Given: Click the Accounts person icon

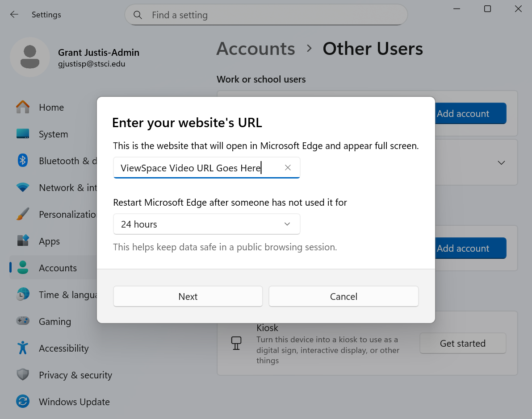Looking at the screenshot, I should pos(23,267).
